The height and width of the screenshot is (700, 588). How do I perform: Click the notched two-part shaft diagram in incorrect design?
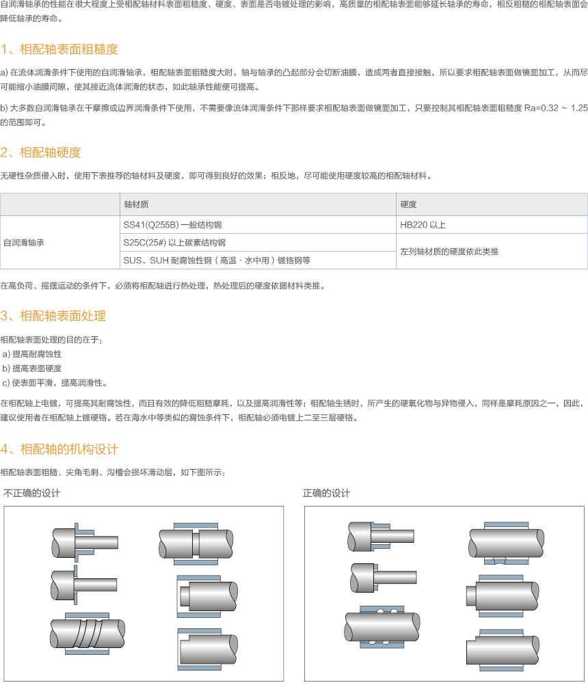[196, 543]
